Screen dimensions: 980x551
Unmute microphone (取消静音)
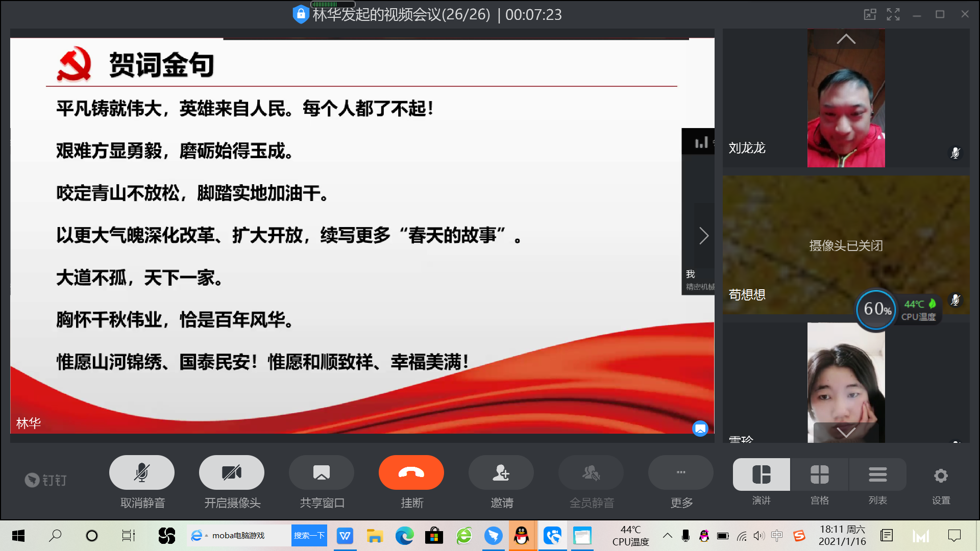[141, 473]
